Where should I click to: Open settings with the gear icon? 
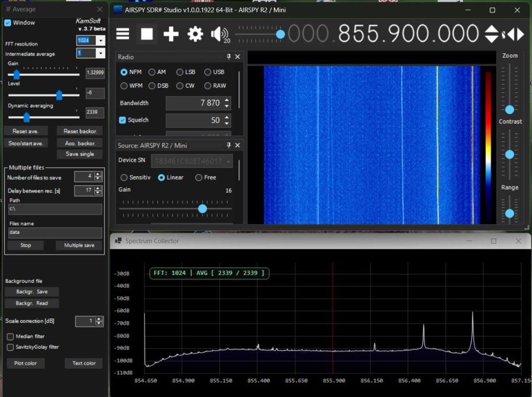click(195, 34)
